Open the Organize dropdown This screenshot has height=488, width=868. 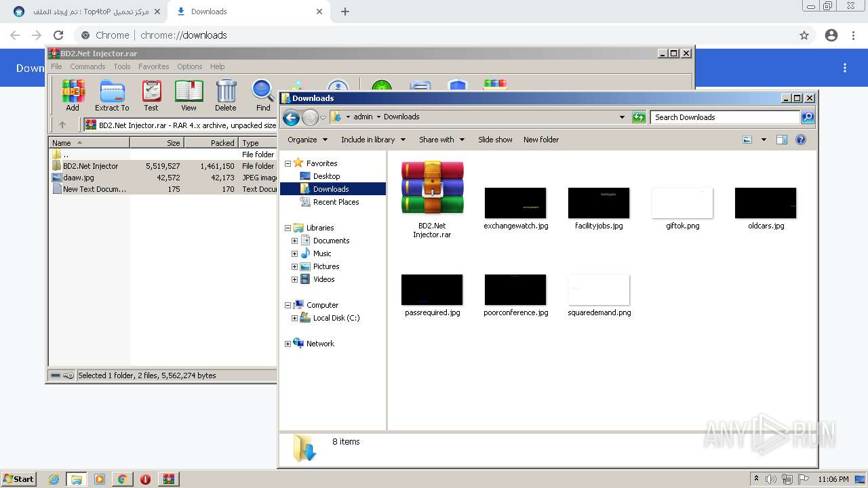307,140
